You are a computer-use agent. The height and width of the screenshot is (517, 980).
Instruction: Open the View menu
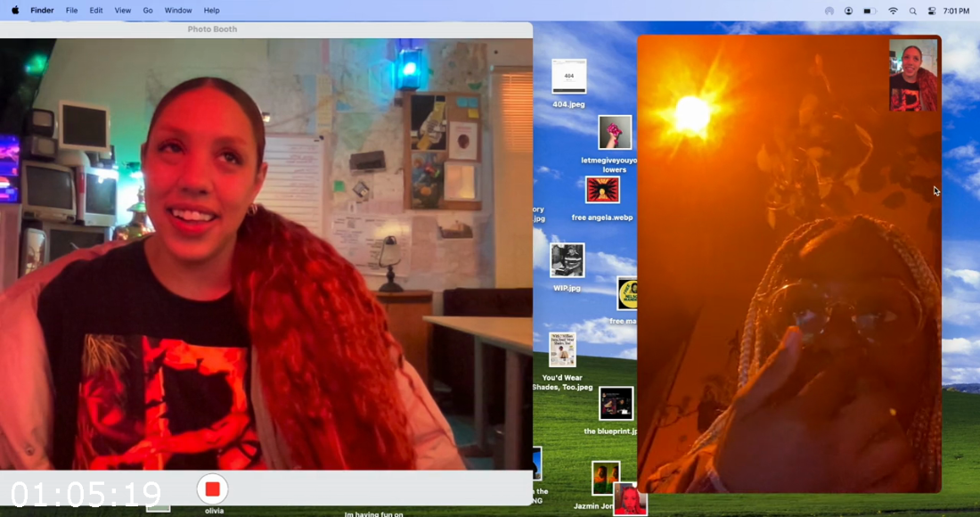(123, 11)
